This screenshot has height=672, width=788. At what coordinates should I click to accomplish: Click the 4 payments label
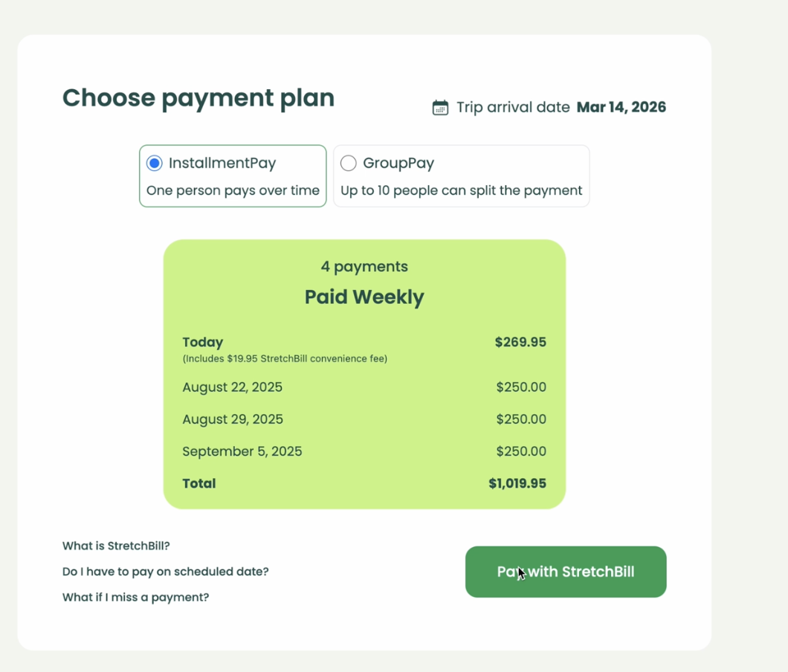pyautogui.click(x=364, y=266)
